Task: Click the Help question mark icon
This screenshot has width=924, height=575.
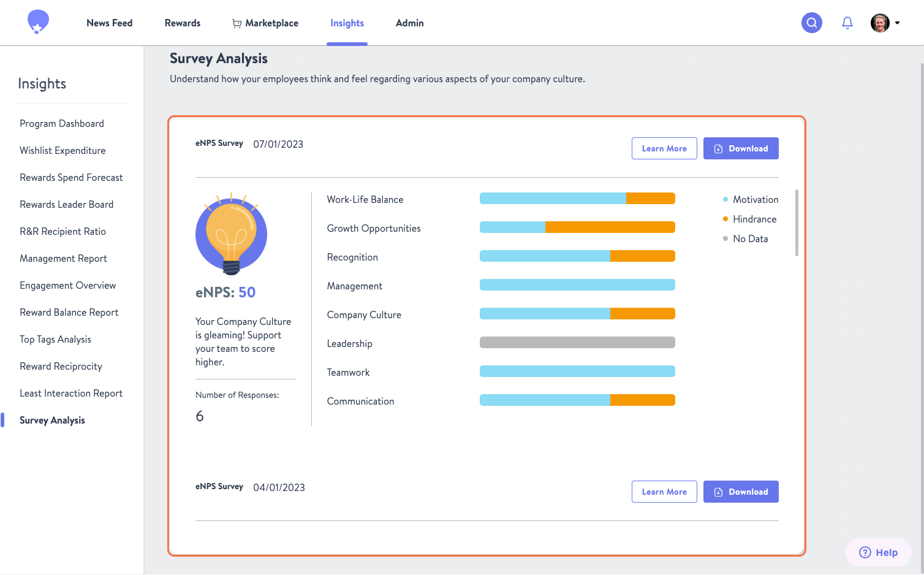Action: 864,552
